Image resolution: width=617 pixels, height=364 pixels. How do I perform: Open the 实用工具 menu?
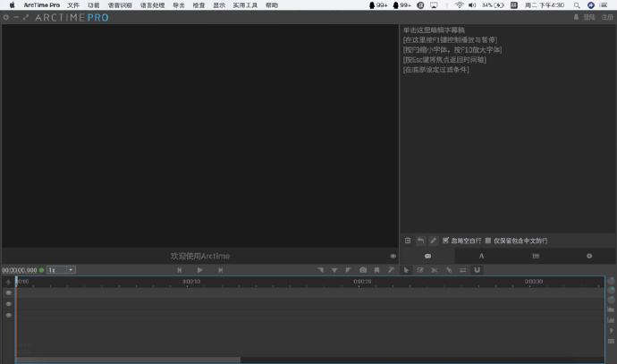click(245, 5)
